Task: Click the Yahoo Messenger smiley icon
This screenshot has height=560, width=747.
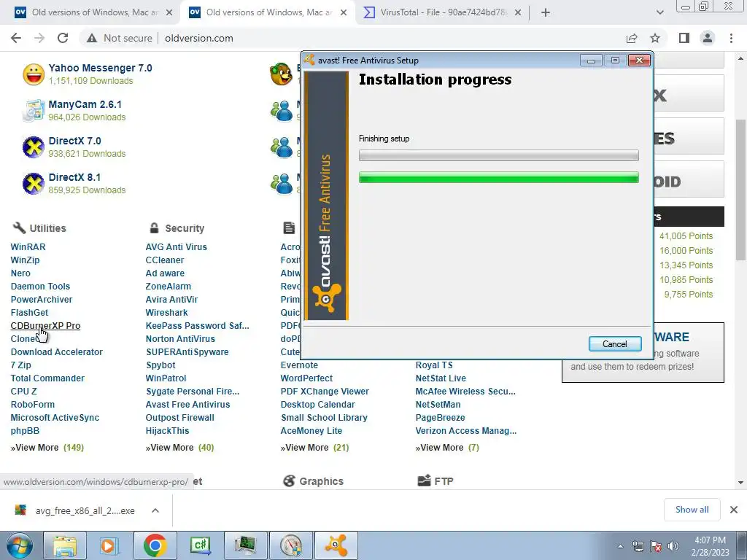Action: click(34, 74)
